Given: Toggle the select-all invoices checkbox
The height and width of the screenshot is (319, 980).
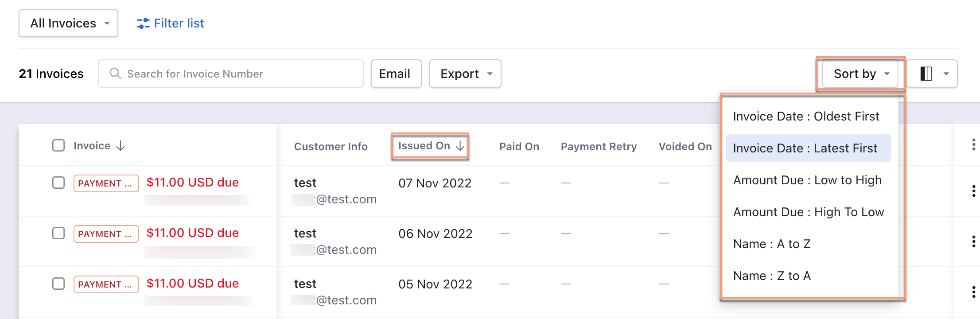Looking at the screenshot, I should click(x=58, y=146).
